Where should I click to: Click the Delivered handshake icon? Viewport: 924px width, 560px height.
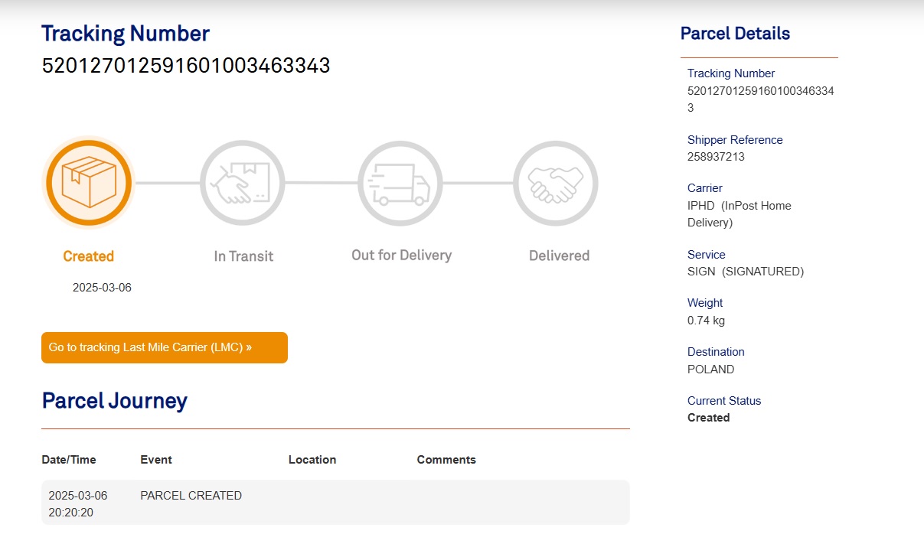click(x=556, y=184)
